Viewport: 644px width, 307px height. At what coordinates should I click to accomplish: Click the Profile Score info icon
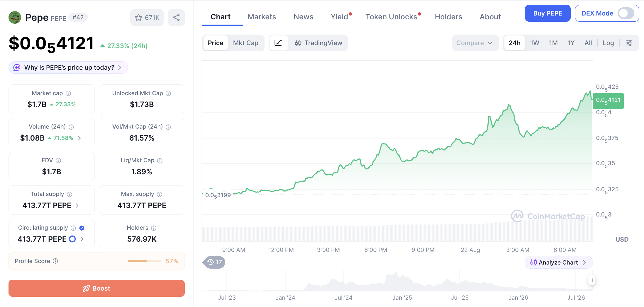tap(55, 261)
